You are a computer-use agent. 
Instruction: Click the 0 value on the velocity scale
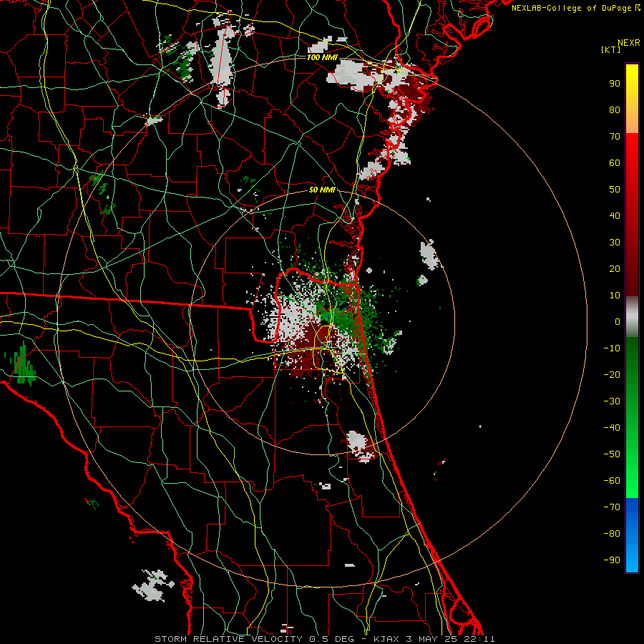coord(618,322)
